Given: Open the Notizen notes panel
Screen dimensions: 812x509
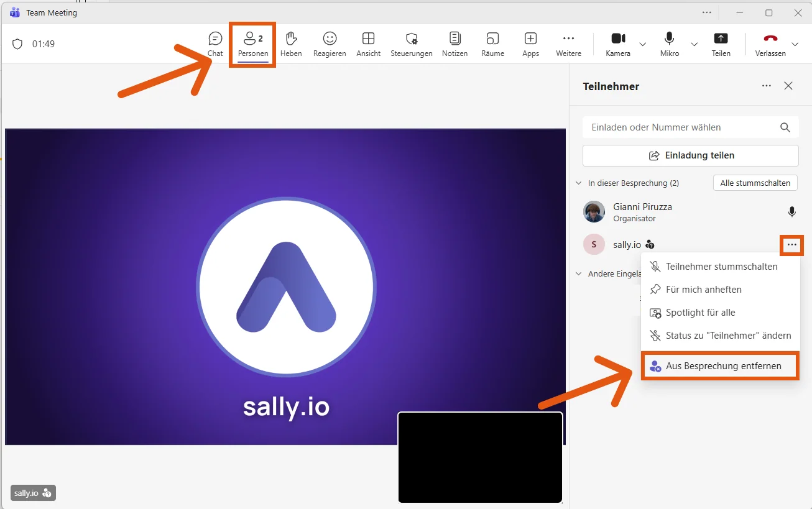Looking at the screenshot, I should [x=455, y=44].
